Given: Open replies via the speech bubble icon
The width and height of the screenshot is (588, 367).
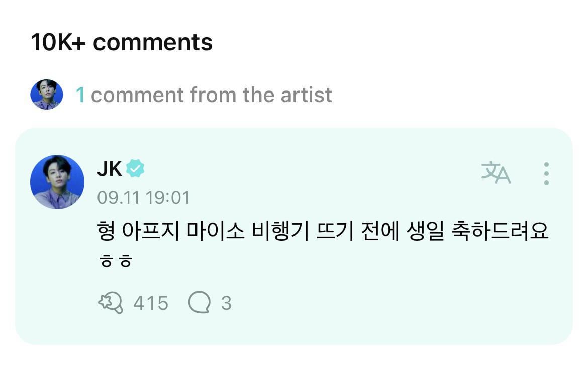Looking at the screenshot, I should point(199,303).
